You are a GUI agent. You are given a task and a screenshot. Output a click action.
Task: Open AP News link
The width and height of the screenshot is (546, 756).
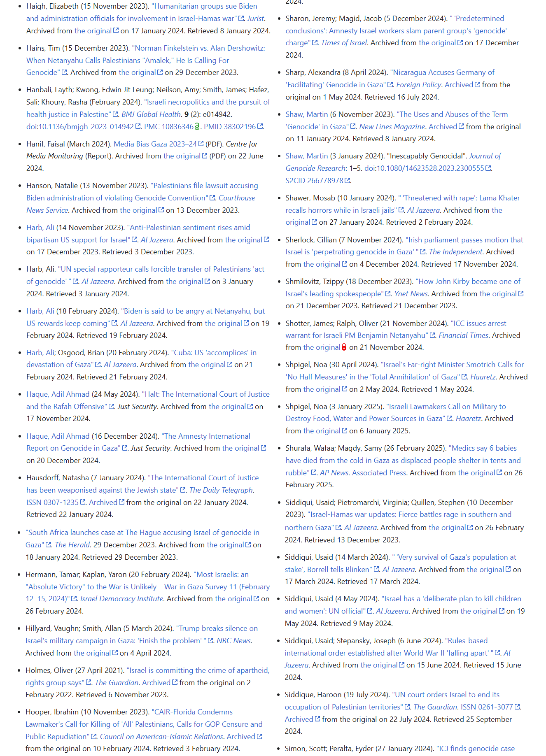click(334, 473)
